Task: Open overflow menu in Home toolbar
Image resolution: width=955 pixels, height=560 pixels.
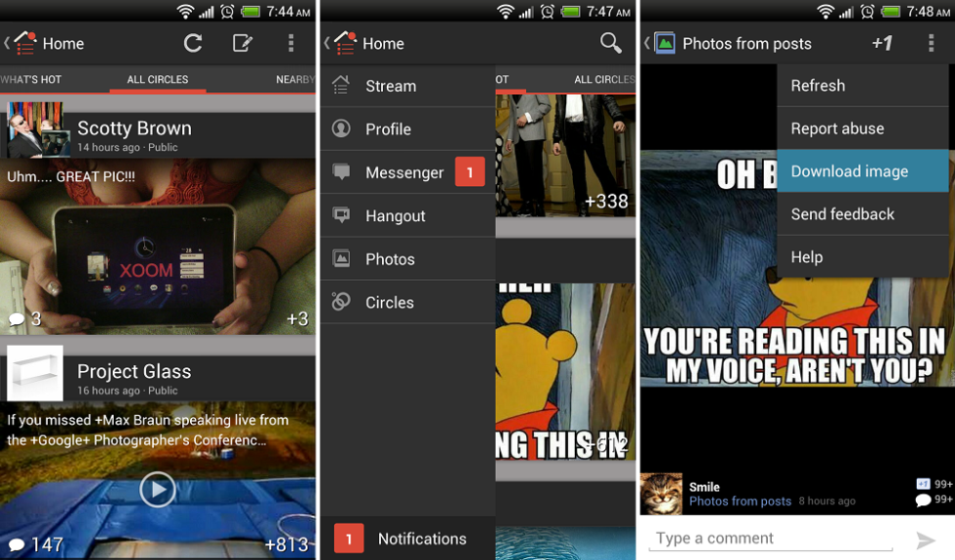Action: [x=290, y=43]
